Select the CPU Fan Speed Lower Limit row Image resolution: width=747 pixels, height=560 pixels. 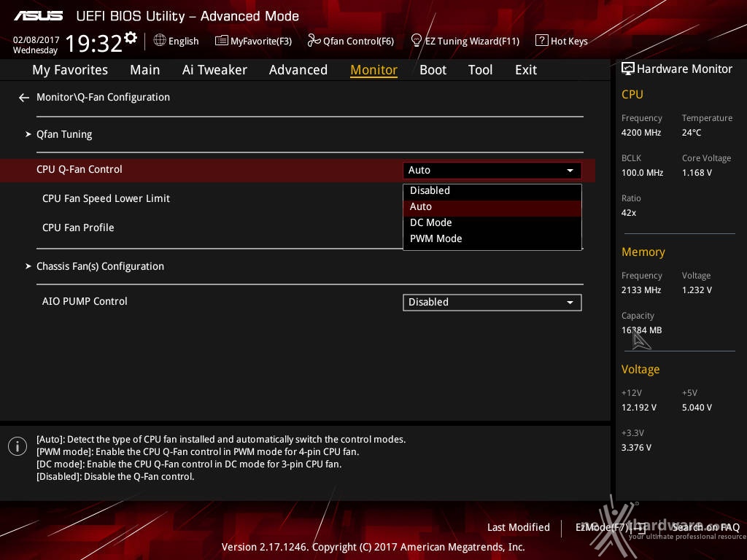click(106, 198)
